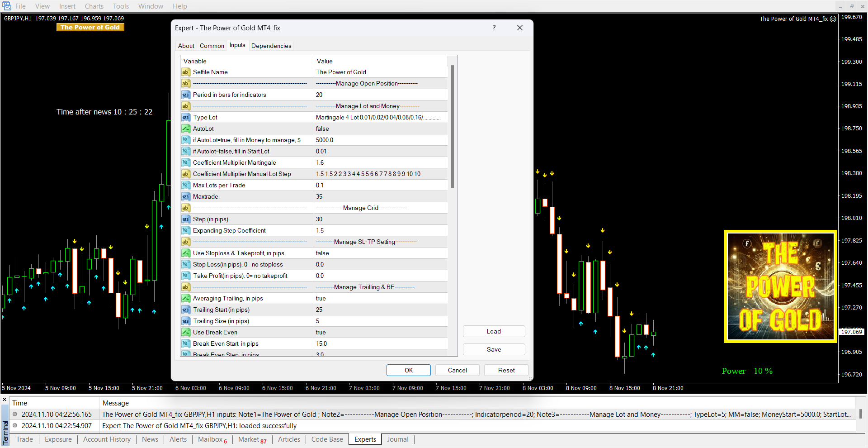Click the smiley face icon by expert name

(833, 19)
